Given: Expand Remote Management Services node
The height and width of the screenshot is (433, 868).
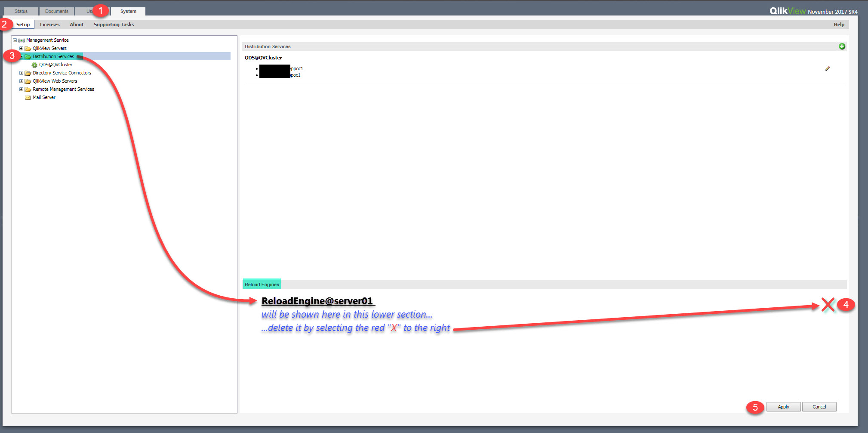Looking at the screenshot, I should pyautogui.click(x=21, y=89).
